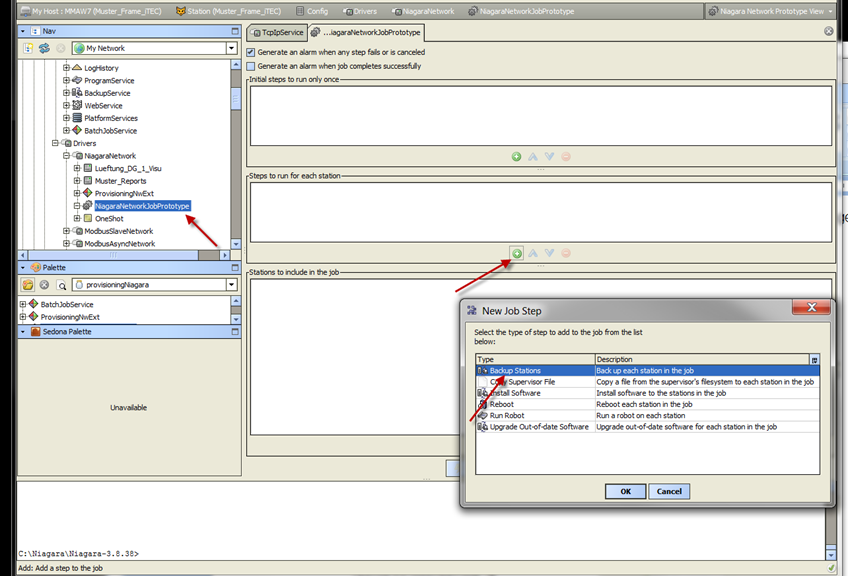Open the My Network dropdown
This screenshot has height=576, width=848.
coord(231,48)
